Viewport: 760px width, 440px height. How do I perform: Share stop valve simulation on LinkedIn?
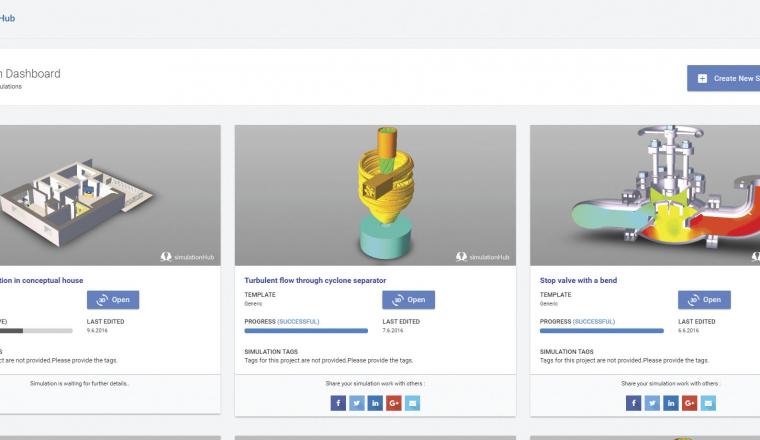click(x=670, y=403)
